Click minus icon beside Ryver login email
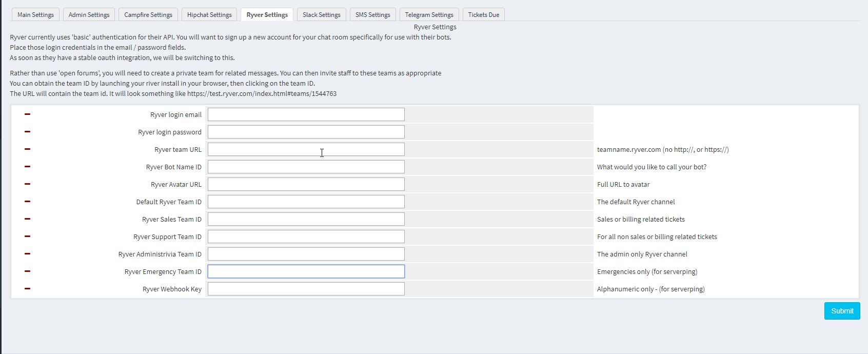Image resolution: width=868 pixels, height=354 pixels. [x=27, y=114]
